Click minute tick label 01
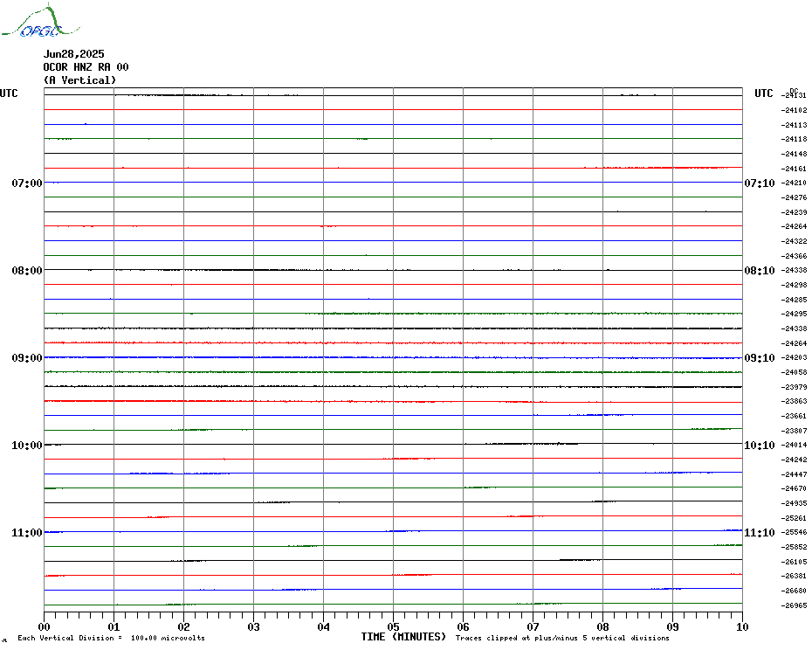This screenshot has width=812, height=650. click(114, 627)
